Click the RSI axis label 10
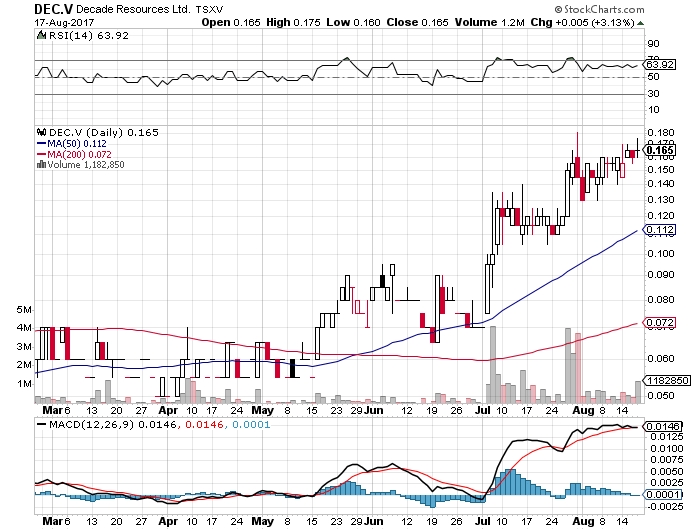 tap(653, 110)
